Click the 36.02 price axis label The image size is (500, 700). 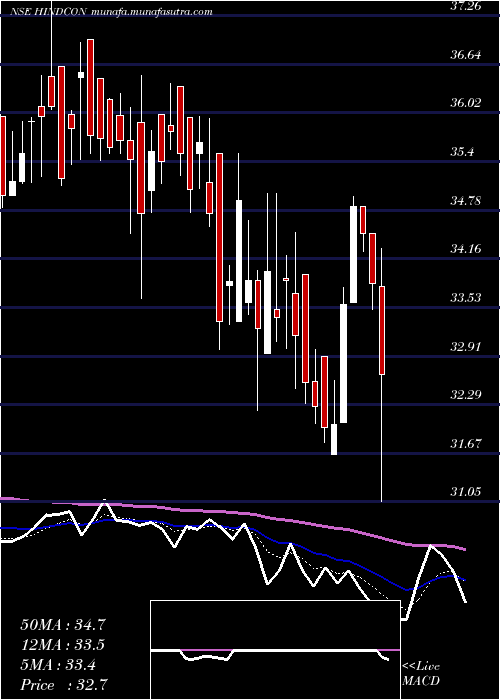coord(467,103)
